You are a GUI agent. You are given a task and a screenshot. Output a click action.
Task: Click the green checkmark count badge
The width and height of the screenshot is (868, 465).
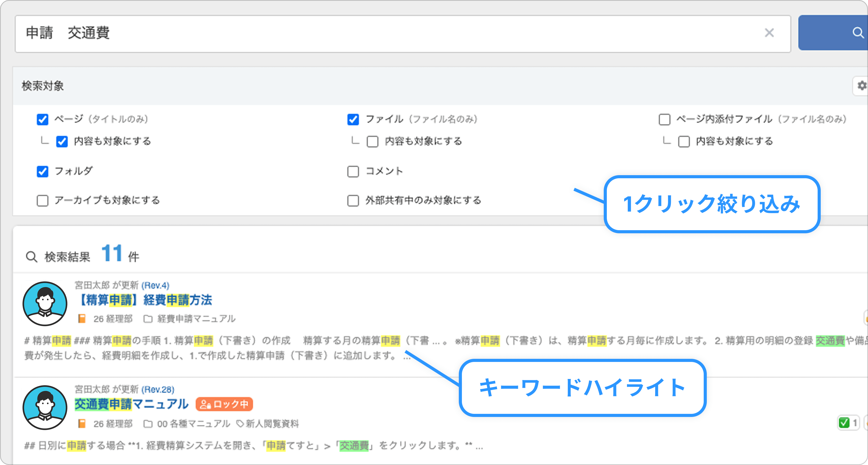[x=848, y=423]
